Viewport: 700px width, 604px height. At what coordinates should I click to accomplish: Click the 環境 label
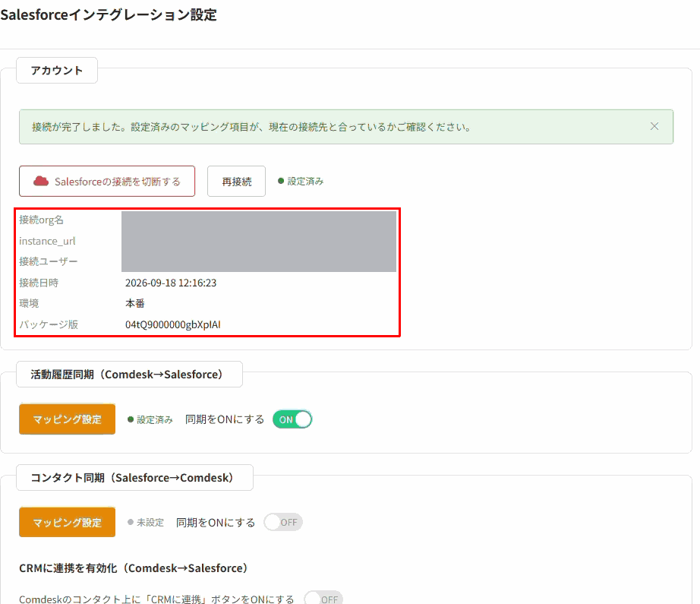29,303
